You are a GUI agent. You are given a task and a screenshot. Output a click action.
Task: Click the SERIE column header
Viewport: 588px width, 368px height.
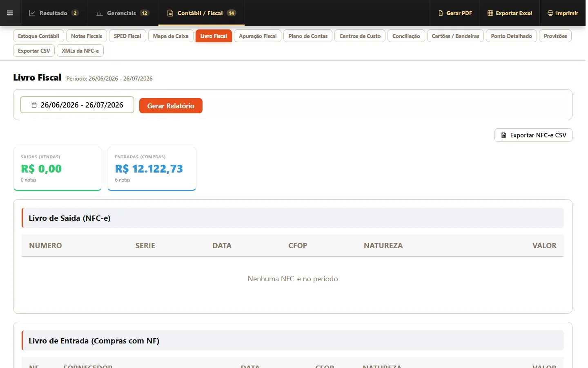tap(145, 246)
